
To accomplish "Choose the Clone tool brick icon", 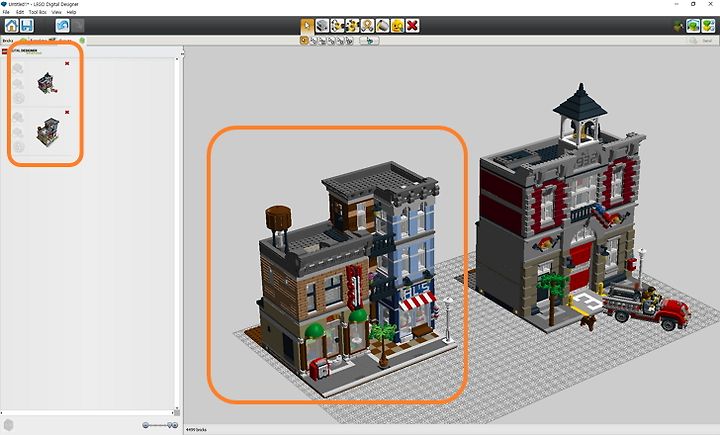I will coord(322,26).
